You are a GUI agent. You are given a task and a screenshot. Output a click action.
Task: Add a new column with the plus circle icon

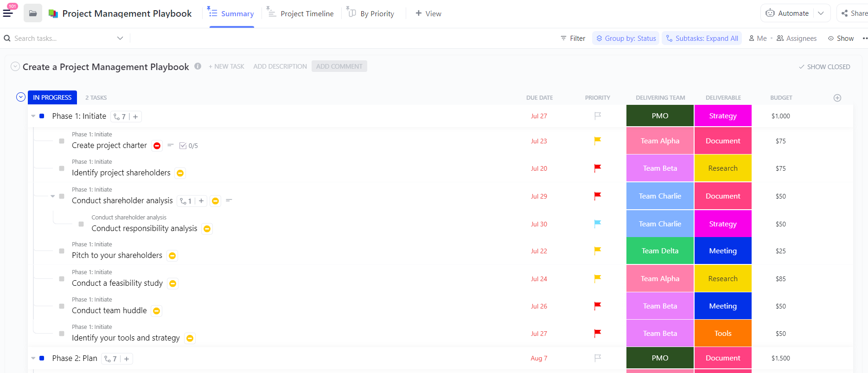[837, 98]
